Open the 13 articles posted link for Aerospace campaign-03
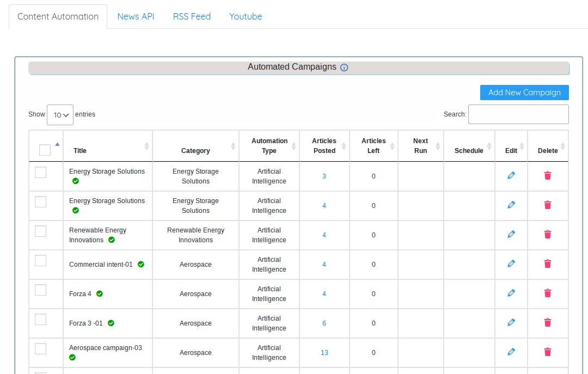 (x=324, y=353)
